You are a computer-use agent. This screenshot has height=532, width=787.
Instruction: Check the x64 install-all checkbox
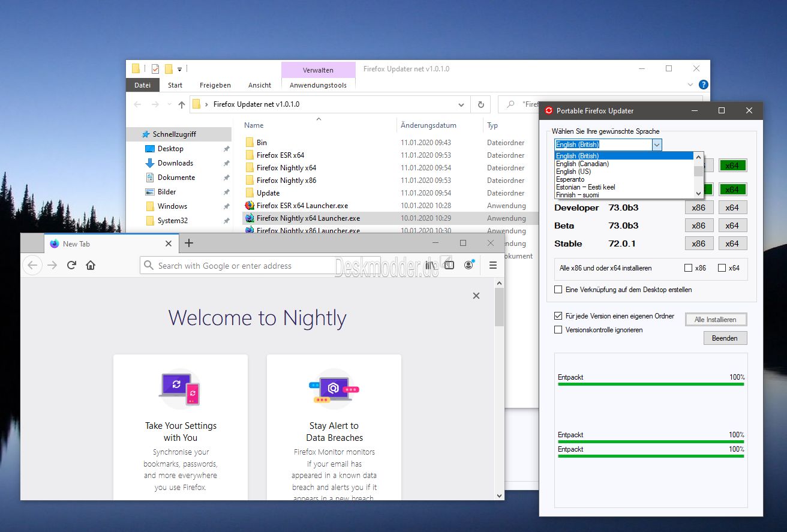722,268
